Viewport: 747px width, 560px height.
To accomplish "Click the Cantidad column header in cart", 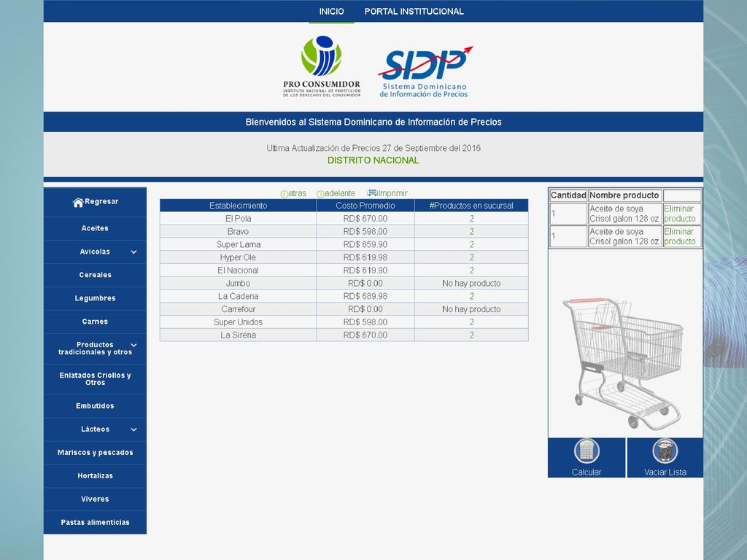I will click(x=568, y=195).
